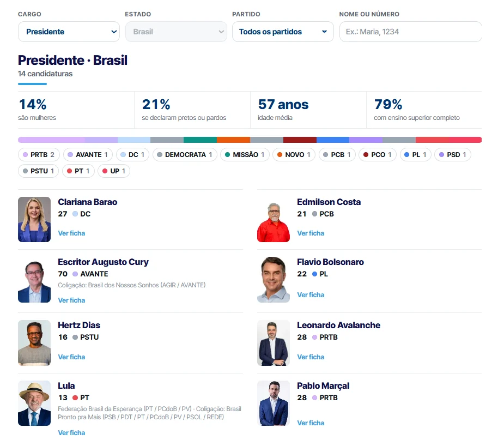Expand the Todos os partidos dropdown
Screen dimensions: 504x440
(x=283, y=32)
